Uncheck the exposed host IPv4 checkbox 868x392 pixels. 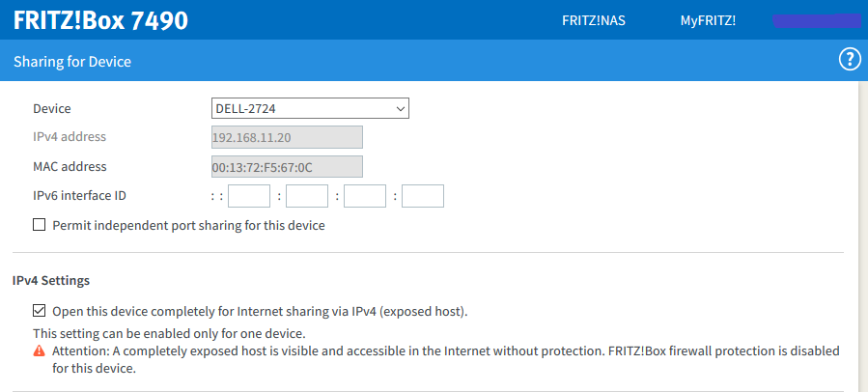(40, 311)
